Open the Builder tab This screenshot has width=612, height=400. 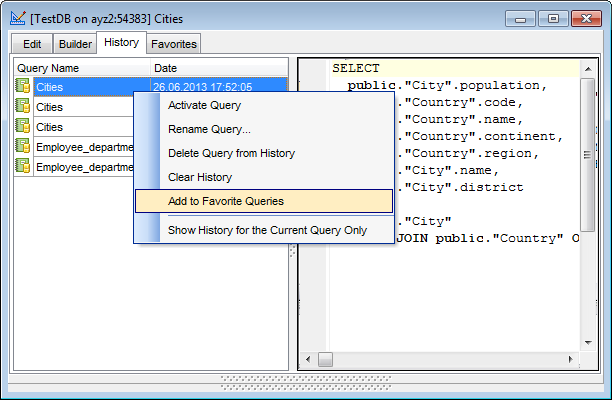(x=75, y=43)
